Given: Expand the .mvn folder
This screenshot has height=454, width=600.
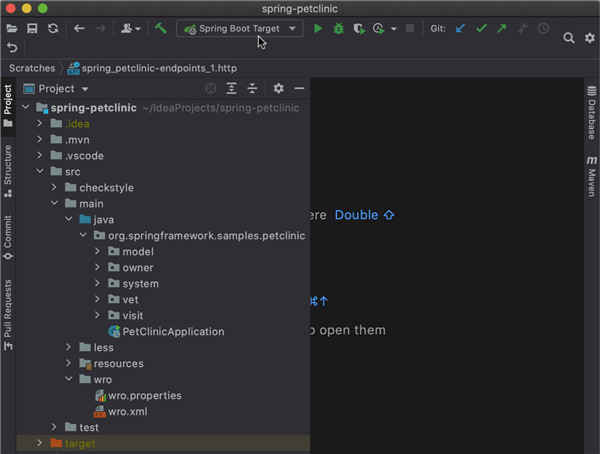Looking at the screenshot, I should [39, 140].
